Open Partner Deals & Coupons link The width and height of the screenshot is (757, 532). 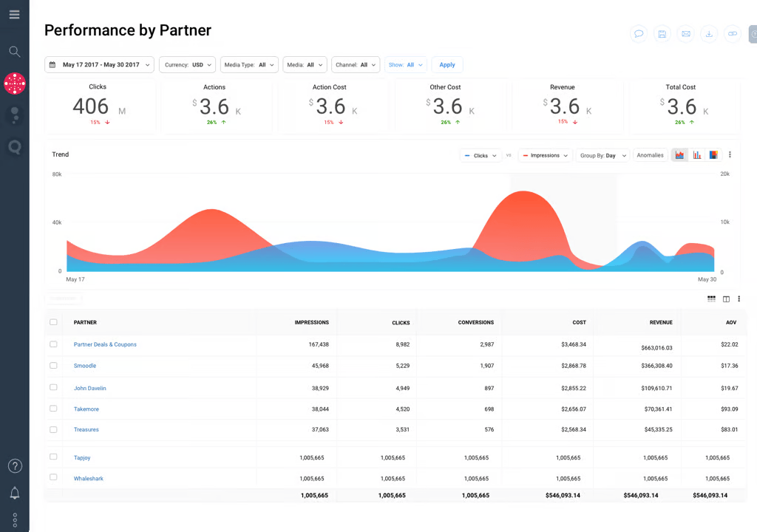click(x=105, y=344)
